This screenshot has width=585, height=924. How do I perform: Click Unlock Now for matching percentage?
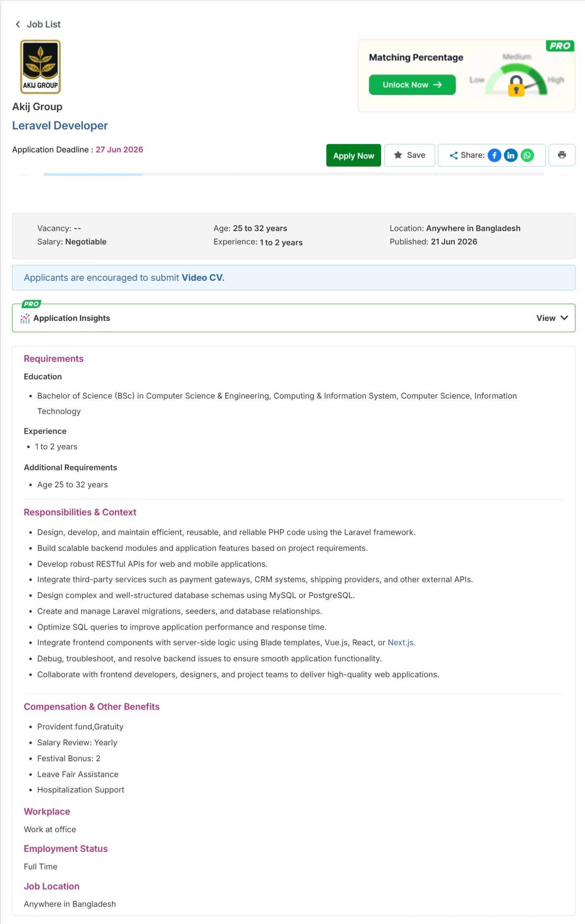(412, 85)
